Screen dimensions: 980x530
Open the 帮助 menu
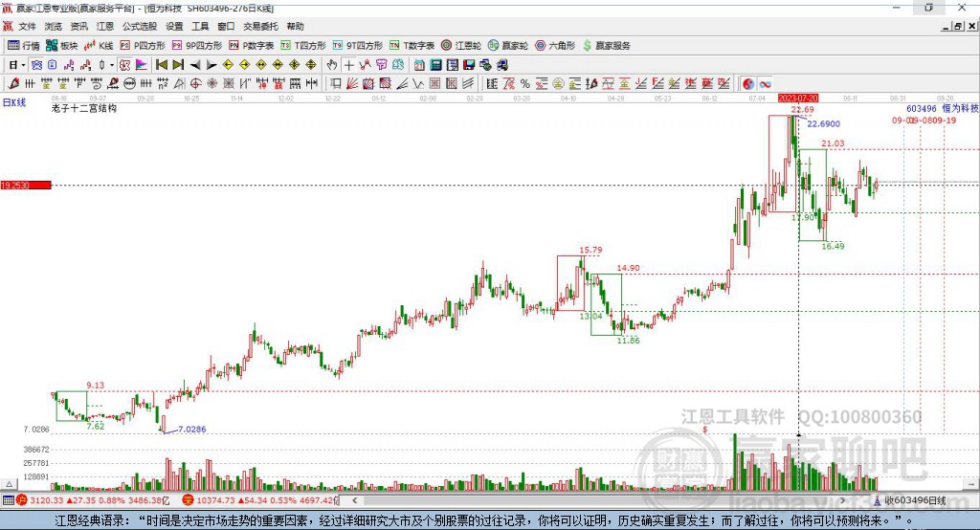pos(295,26)
